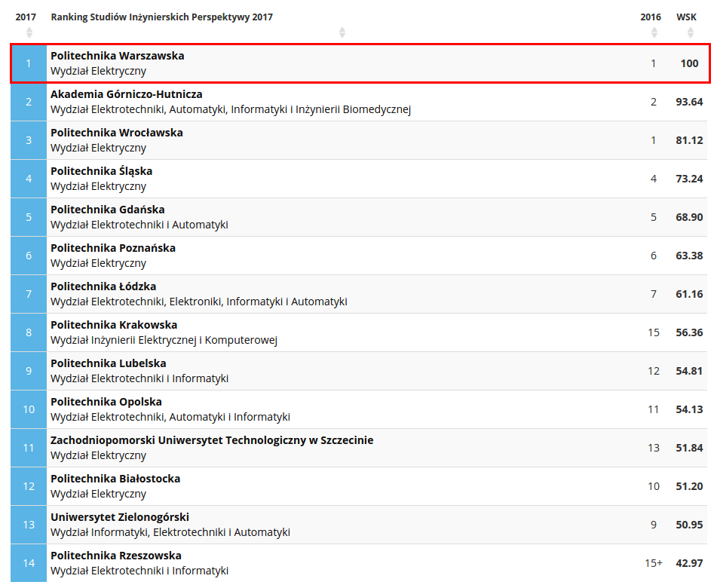Sort by the WSK column arrows

click(x=691, y=32)
